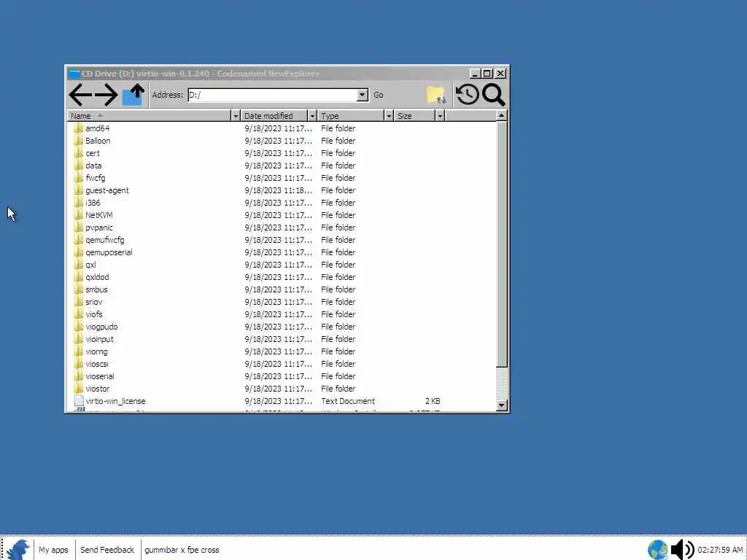This screenshot has height=560, width=747.
Task: Sort by the Name column header
Action: (149, 116)
